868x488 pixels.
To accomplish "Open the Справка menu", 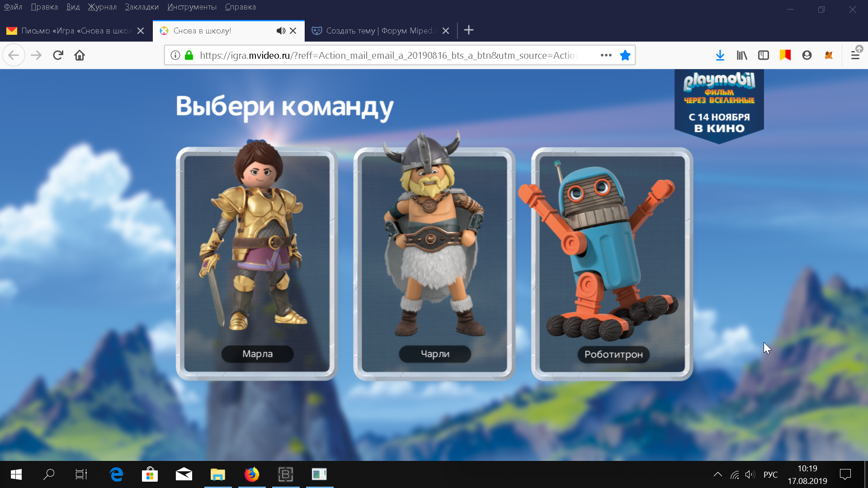I will (240, 7).
